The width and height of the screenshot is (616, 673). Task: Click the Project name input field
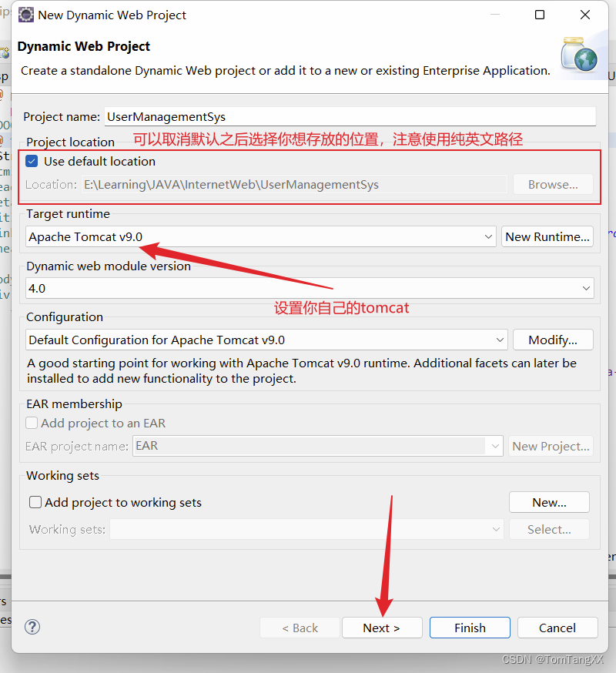click(x=350, y=117)
